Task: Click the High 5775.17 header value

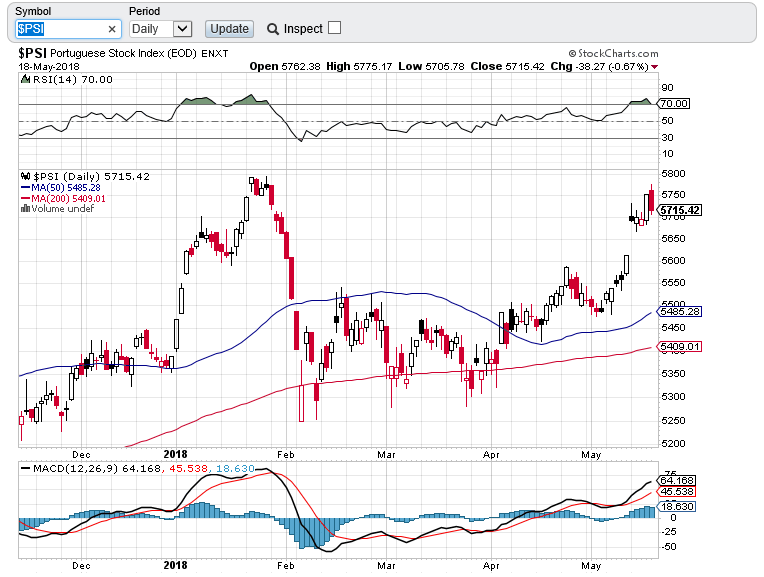Action: click(x=359, y=66)
